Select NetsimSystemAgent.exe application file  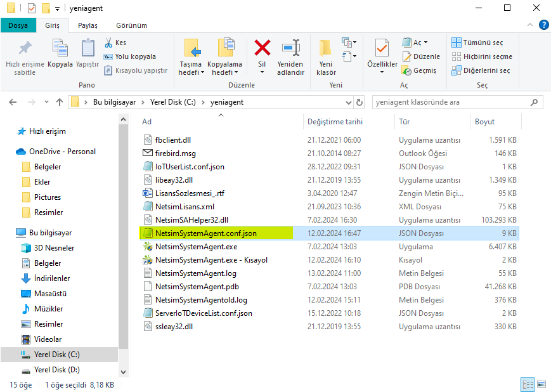(196, 247)
